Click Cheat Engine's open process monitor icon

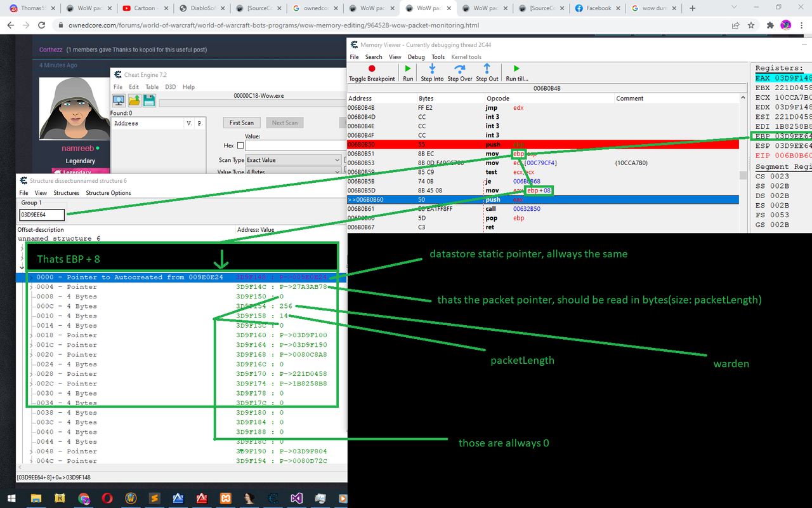point(119,100)
